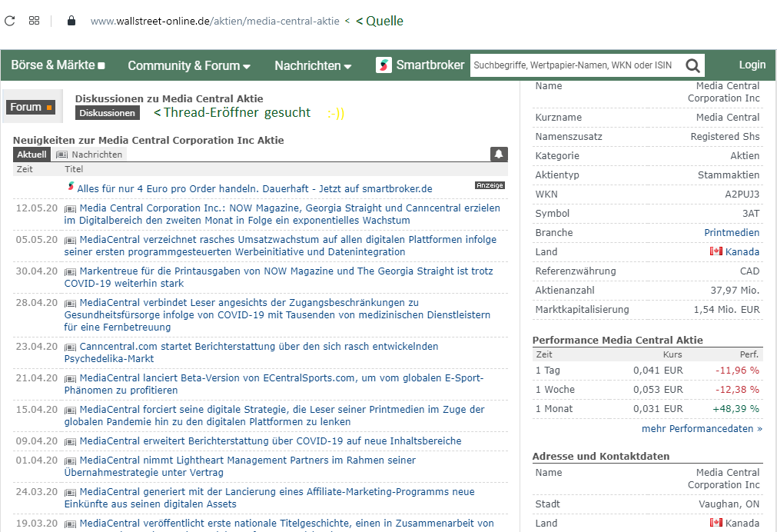Enable news alerts via bell icon
Image resolution: width=777 pixels, height=532 pixels.
click(499, 155)
